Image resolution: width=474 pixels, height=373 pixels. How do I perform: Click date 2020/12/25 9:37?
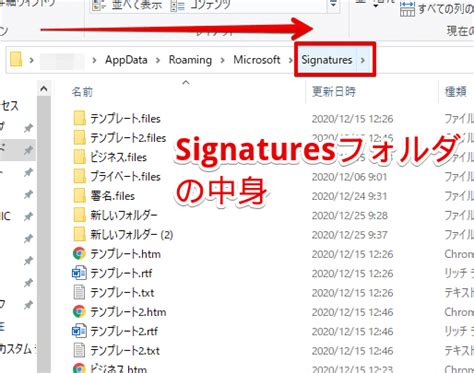tap(350, 235)
